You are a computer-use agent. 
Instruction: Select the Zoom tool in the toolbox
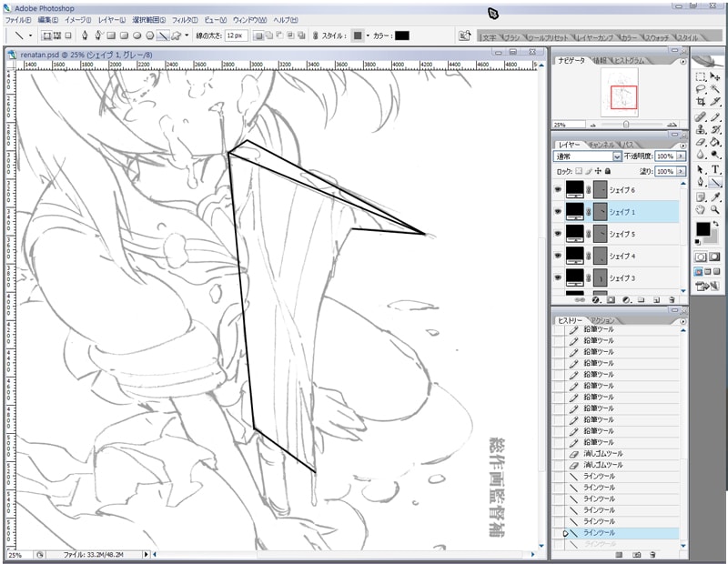tap(713, 210)
